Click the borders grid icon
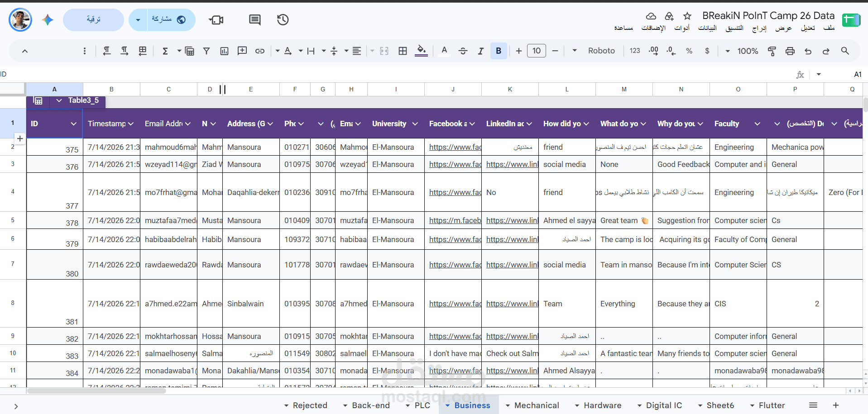 click(x=403, y=51)
